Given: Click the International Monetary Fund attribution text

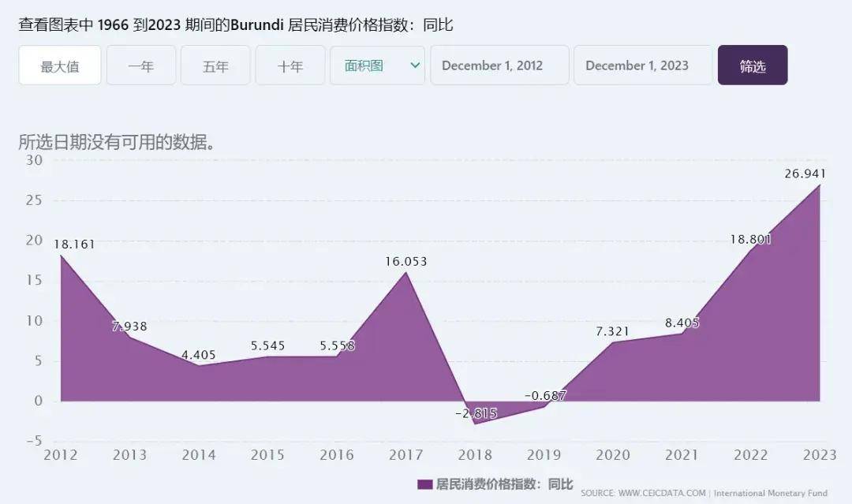Looking at the screenshot, I should point(769,488).
